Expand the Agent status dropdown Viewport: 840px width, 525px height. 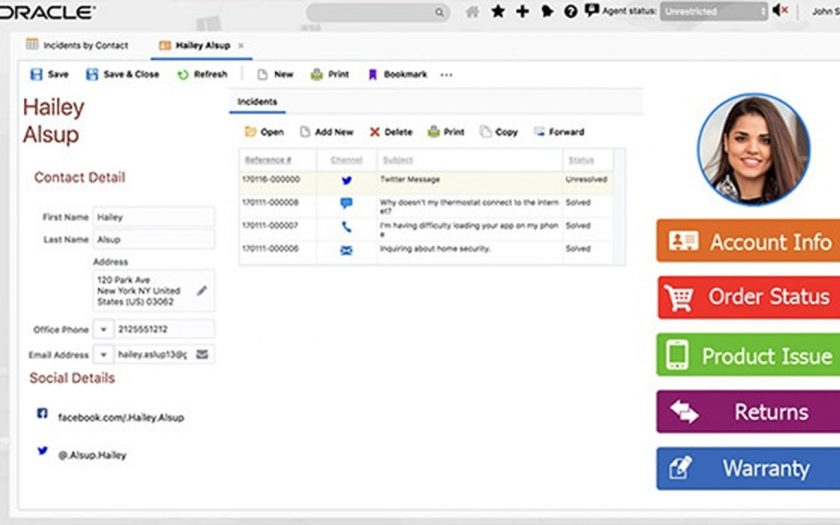pos(714,11)
